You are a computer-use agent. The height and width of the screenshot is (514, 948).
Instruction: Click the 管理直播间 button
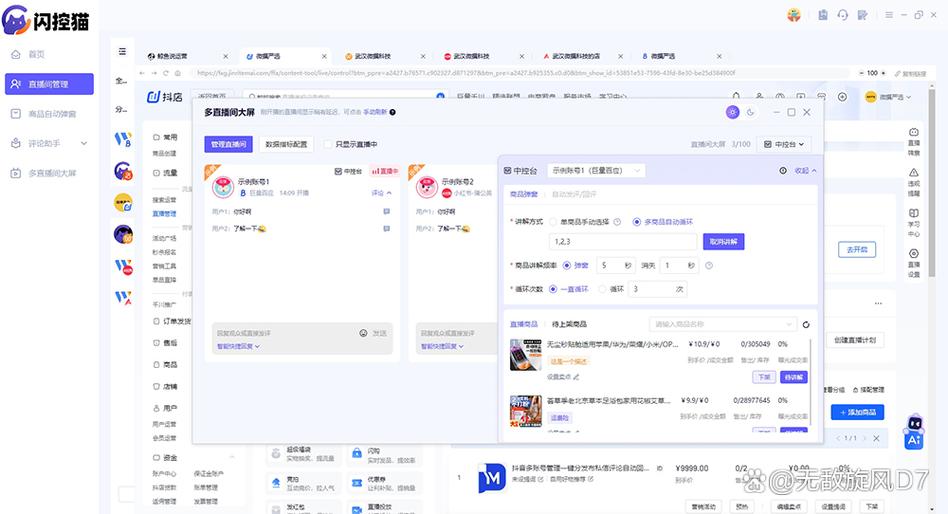point(229,144)
